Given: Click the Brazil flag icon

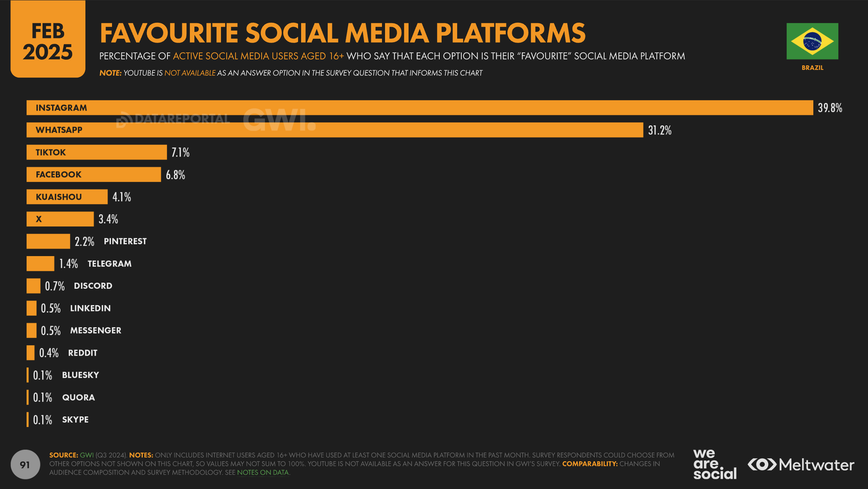Looking at the screenshot, I should (812, 40).
